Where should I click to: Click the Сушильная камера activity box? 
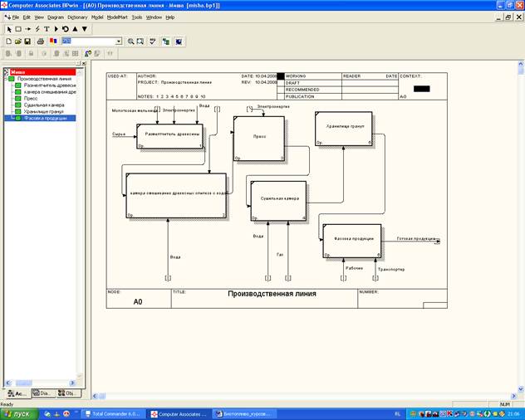pyautogui.click(x=278, y=201)
